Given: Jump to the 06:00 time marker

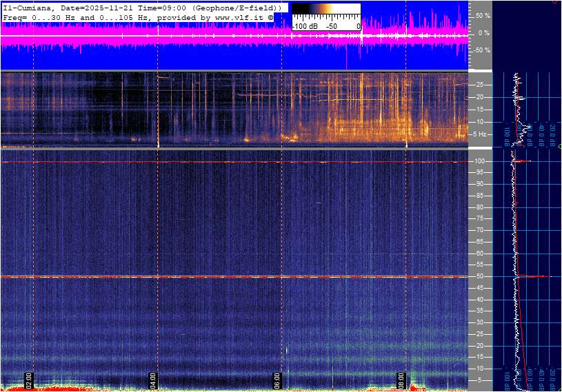Looking at the screenshot, I should (x=277, y=381).
